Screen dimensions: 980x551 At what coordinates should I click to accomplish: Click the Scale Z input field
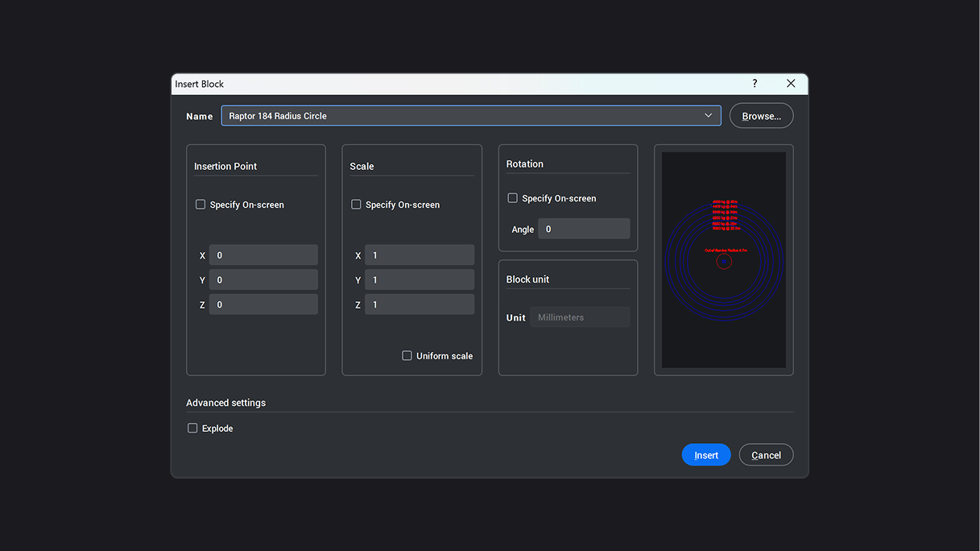(x=420, y=304)
